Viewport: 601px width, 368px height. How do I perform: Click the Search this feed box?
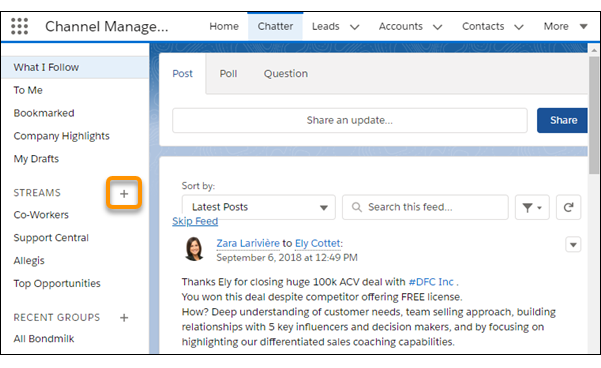point(425,207)
